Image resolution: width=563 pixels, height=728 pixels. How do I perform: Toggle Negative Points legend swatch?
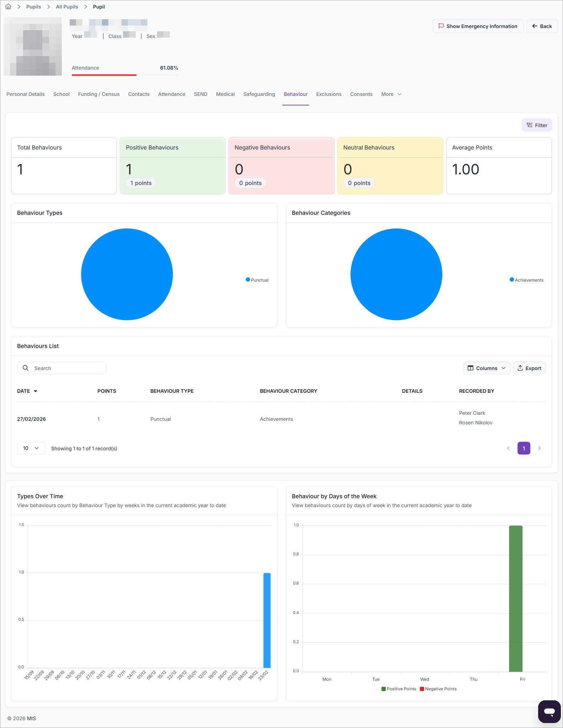coord(422,689)
